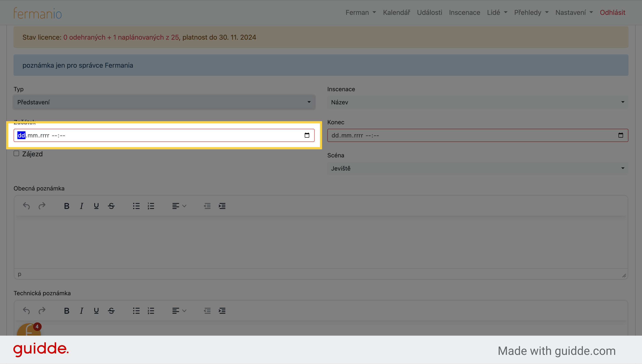Open the Scéna dropdown showing Jeviště
This screenshot has width=642, height=364.
(478, 168)
